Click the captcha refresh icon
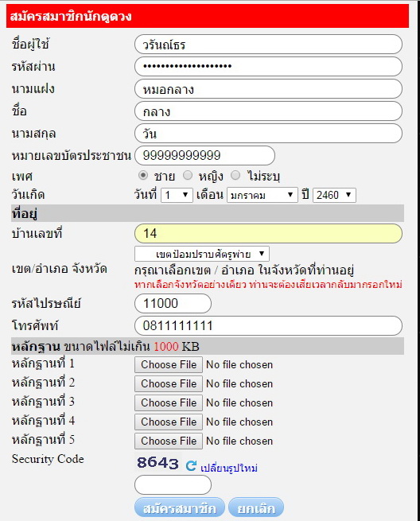 [191, 465]
